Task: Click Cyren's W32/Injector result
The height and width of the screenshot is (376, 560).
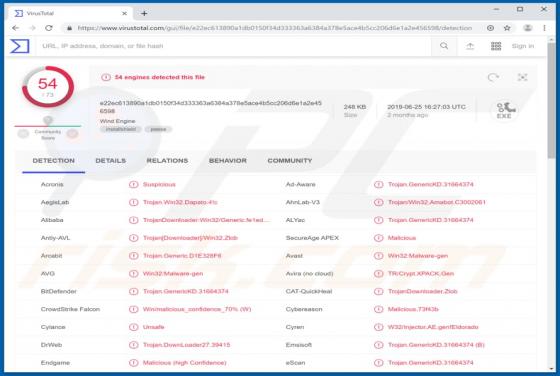Action: [433, 327]
